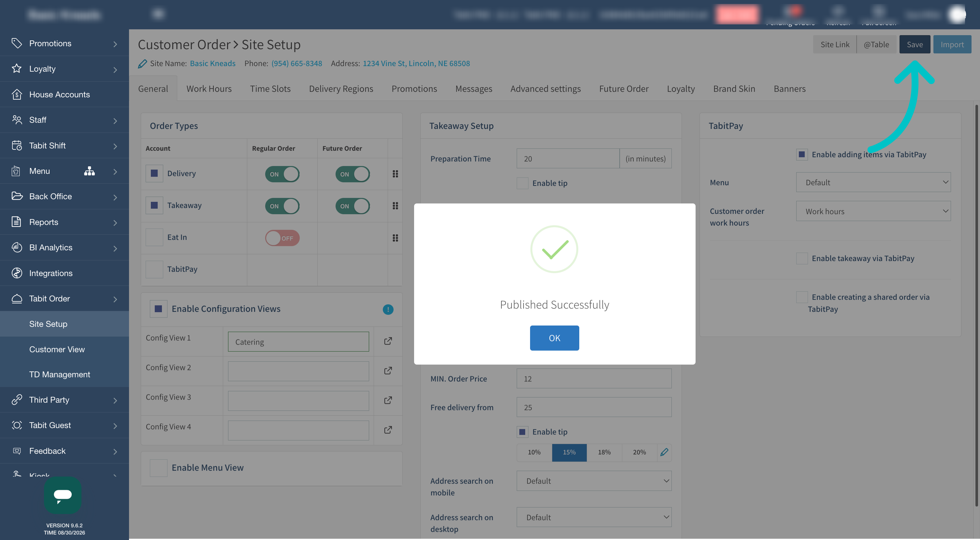Click the edit pencil icon next to tip percentages

(664, 452)
